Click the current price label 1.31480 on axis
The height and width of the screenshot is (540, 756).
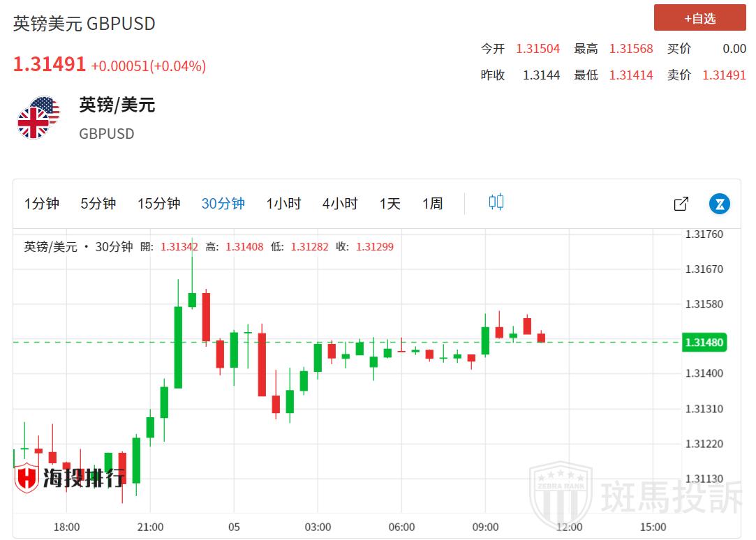pos(704,343)
